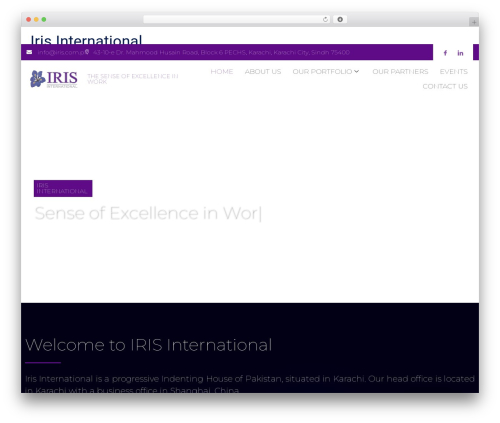Minimize the window with yellow button
Viewport: 500px width, 423px height.
[x=36, y=20]
